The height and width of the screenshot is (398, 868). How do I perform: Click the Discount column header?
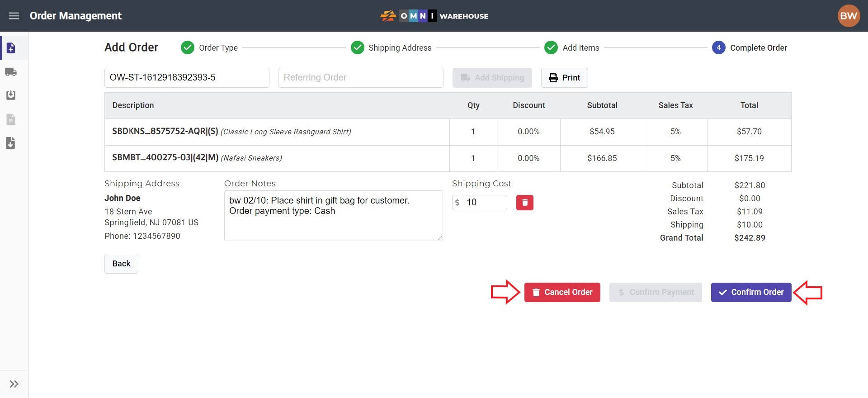[x=528, y=105]
